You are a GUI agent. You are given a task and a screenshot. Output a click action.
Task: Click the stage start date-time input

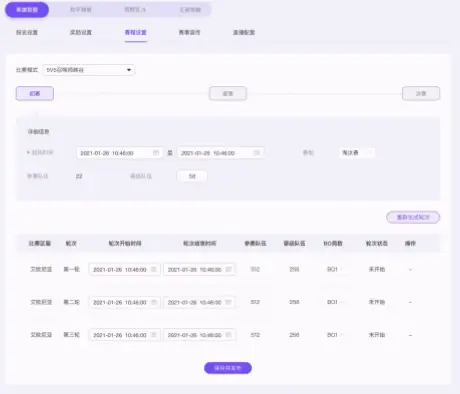click(x=119, y=153)
